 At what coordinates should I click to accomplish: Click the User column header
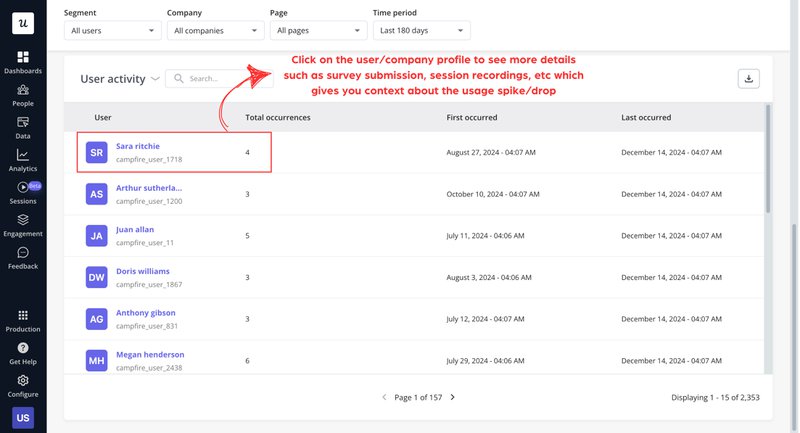point(103,117)
